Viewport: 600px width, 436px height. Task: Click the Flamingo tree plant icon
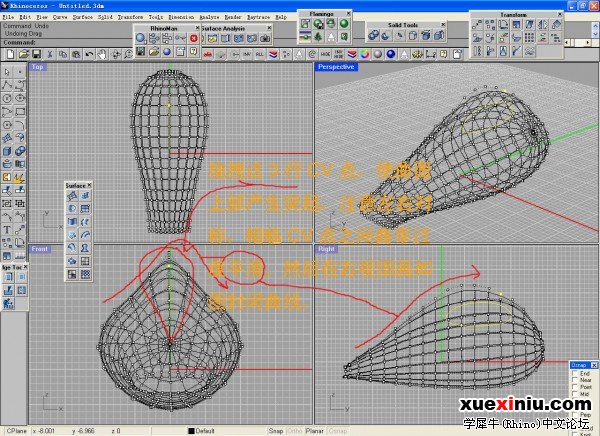tap(318, 37)
